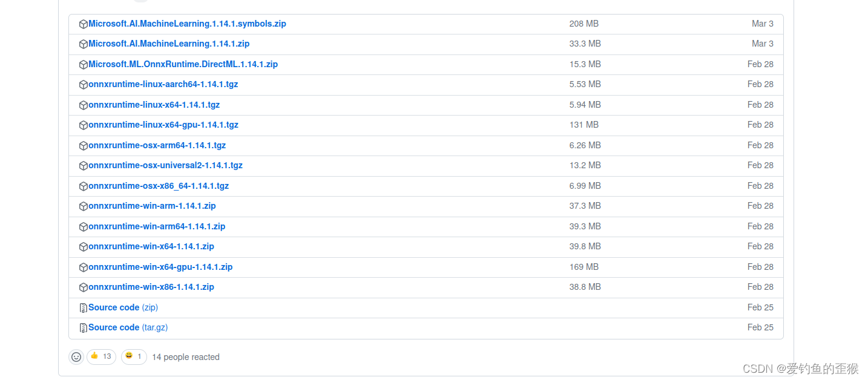Click package icon beside onnxruntime-linux-aarch64-1.14.1.tgz

pos(84,85)
